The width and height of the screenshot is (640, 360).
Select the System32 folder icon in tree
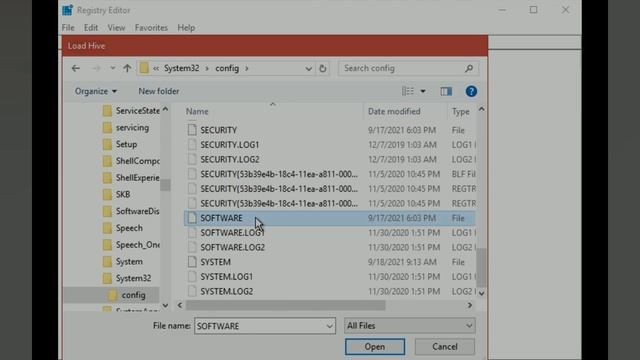click(107, 278)
